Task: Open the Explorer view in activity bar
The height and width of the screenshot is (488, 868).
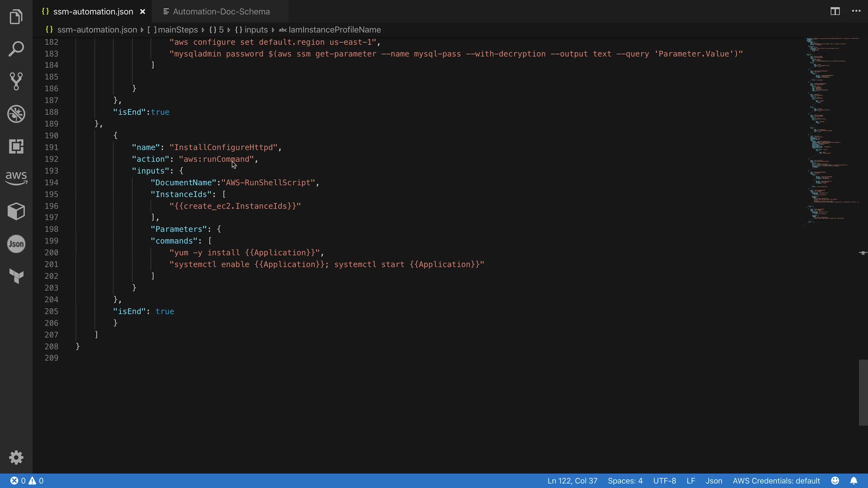Action: click(x=16, y=17)
